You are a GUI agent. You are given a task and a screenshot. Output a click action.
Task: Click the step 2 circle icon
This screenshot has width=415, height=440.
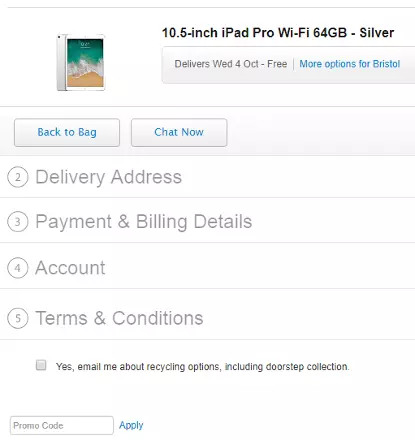18,177
